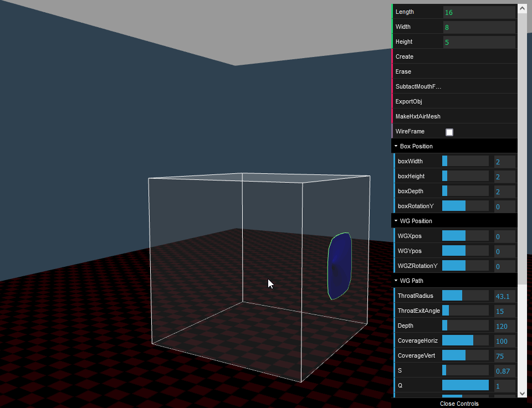Click the WGXpos number field
This screenshot has width=532, height=408.
(504, 236)
